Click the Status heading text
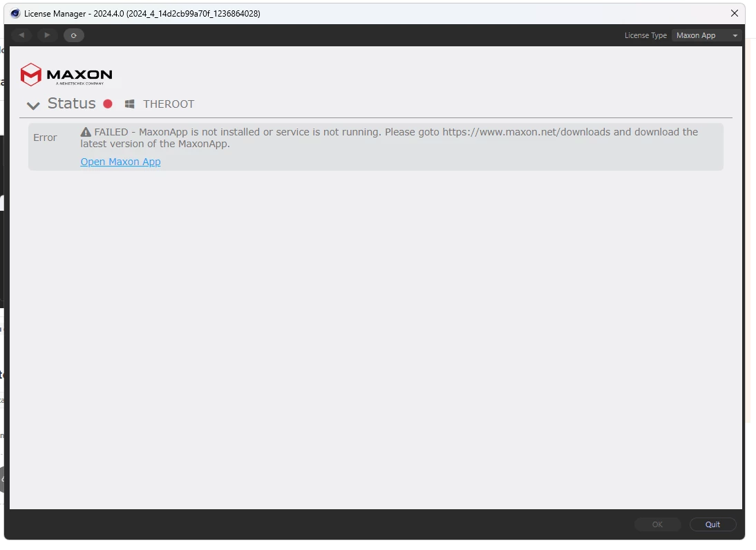Viewport: 756px width, 550px height. click(72, 104)
